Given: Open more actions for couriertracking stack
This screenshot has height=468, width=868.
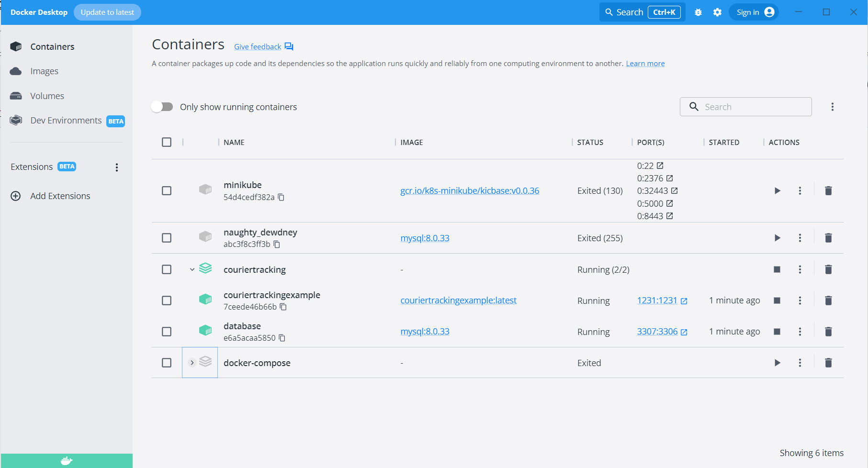Looking at the screenshot, I should click(800, 269).
